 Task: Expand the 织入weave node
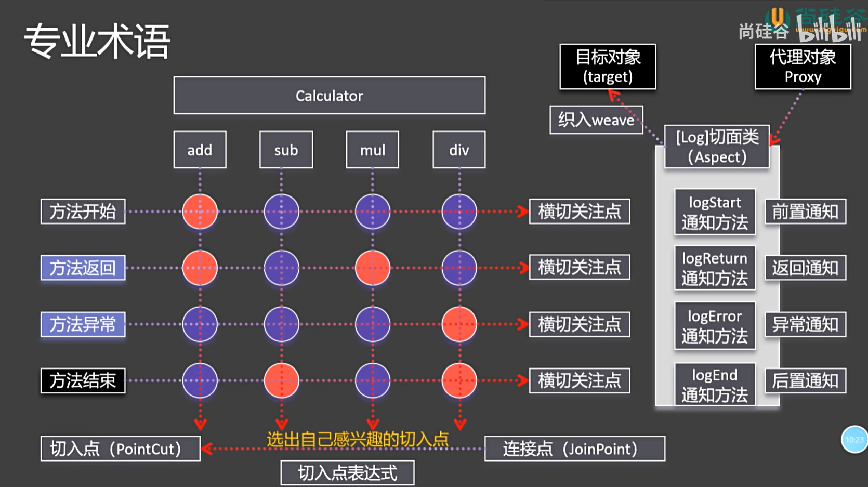coord(596,120)
